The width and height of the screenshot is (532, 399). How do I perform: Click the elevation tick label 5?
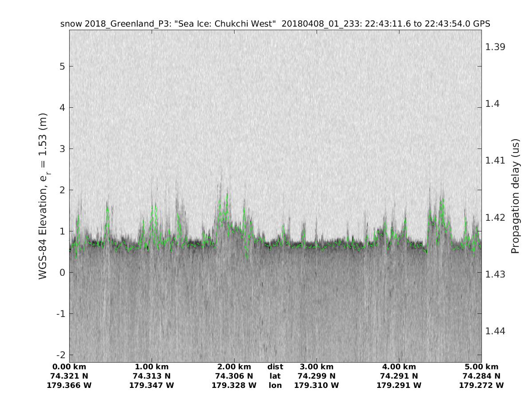(x=61, y=66)
